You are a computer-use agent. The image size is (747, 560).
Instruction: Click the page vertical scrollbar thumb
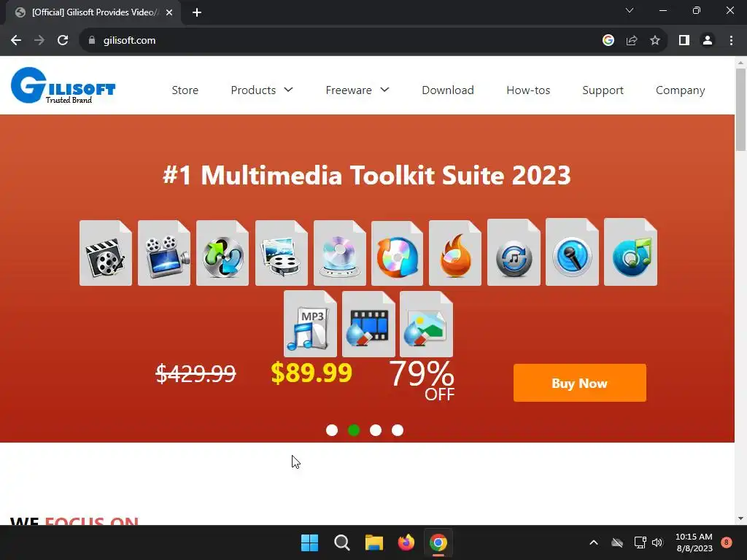(741, 109)
